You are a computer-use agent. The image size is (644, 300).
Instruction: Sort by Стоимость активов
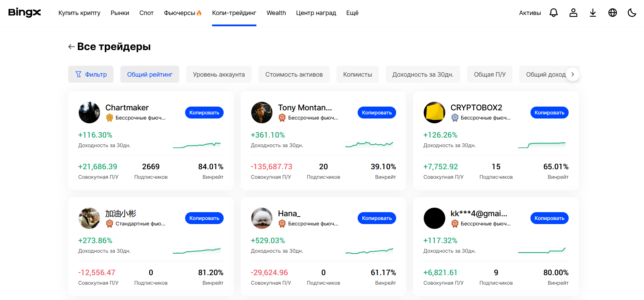[x=294, y=74]
